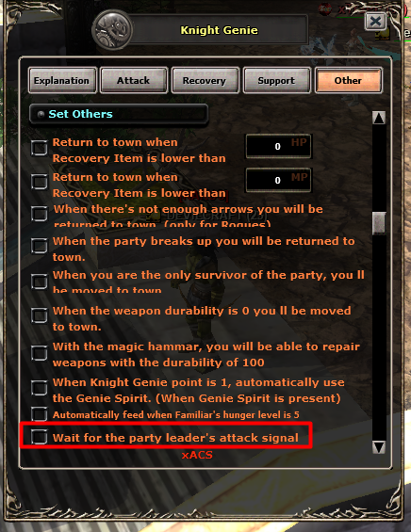
Task: Enable wait for party leader's attack signal
Action: pyautogui.click(x=40, y=437)
